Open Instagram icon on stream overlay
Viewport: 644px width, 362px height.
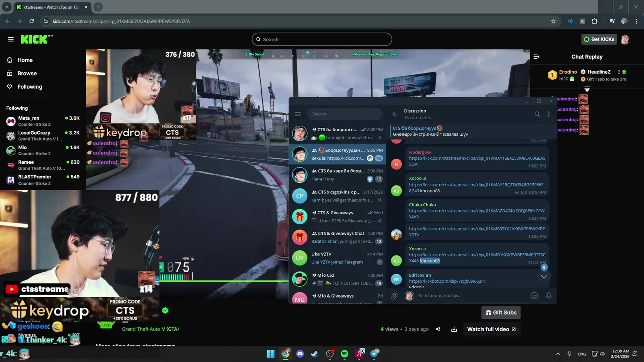coord(105,118)
